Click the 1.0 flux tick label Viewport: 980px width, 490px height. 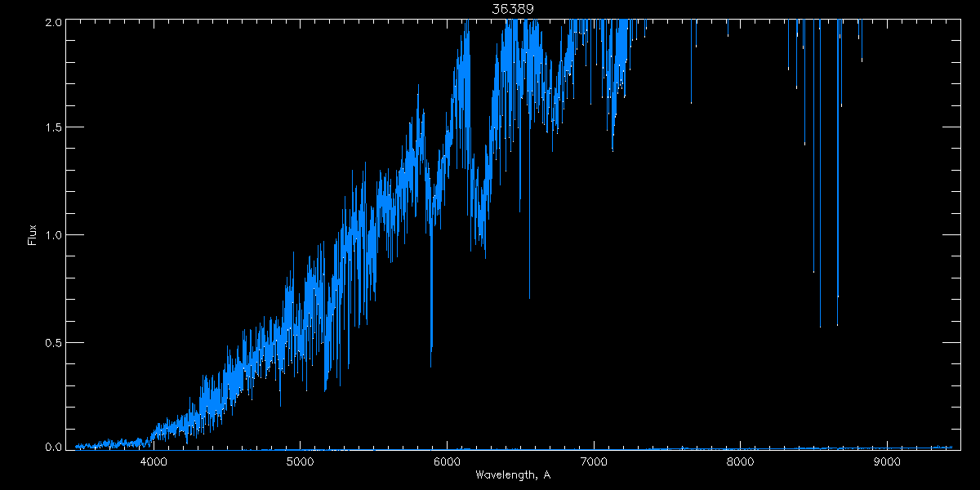coord(52,235)
